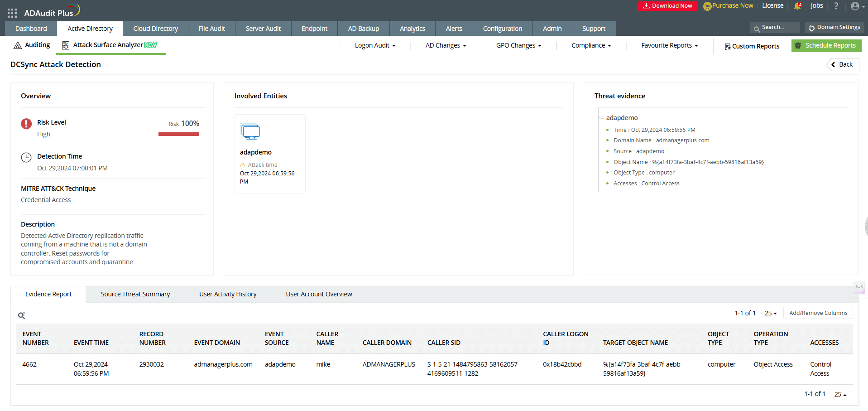The width and height of the screenshot is (868, 411).
Task: Click the attack time warning icon
Action: [x=243, y=165]
